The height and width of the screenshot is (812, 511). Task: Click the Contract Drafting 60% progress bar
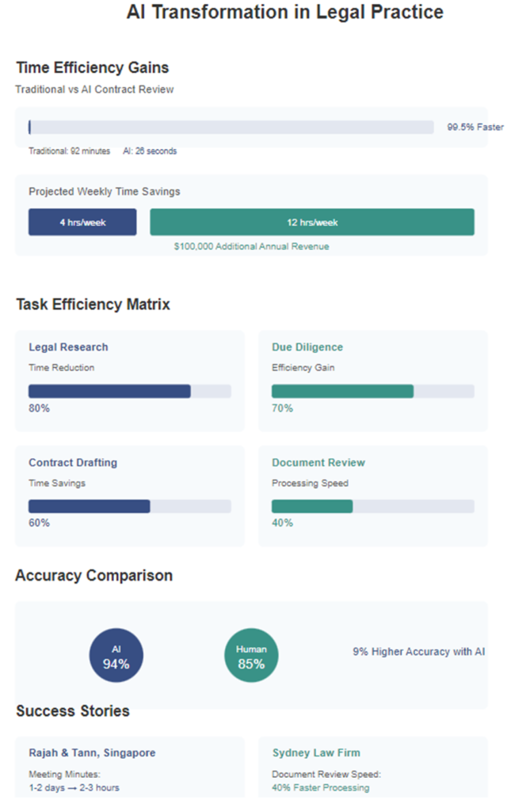tap(130, 506)
